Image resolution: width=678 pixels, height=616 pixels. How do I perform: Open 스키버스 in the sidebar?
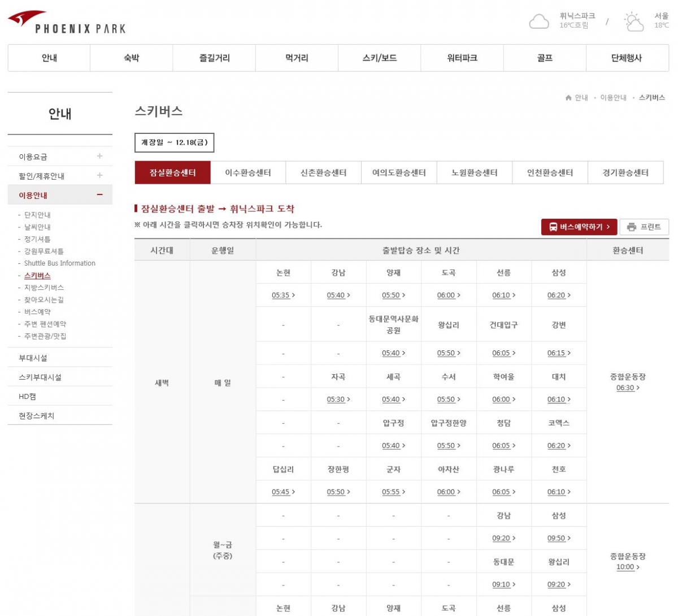[x=37, y=276]
